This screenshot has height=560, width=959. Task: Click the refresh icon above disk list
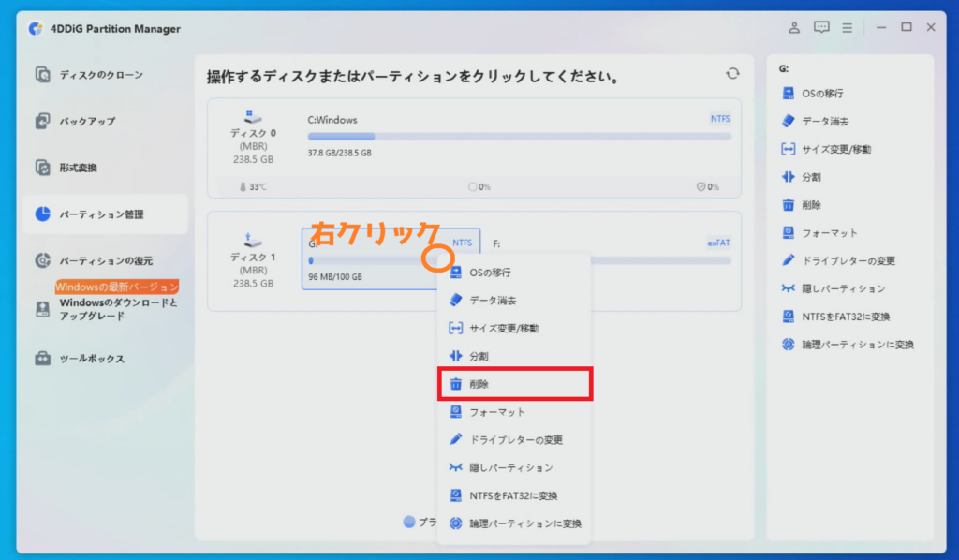[732, 74]
